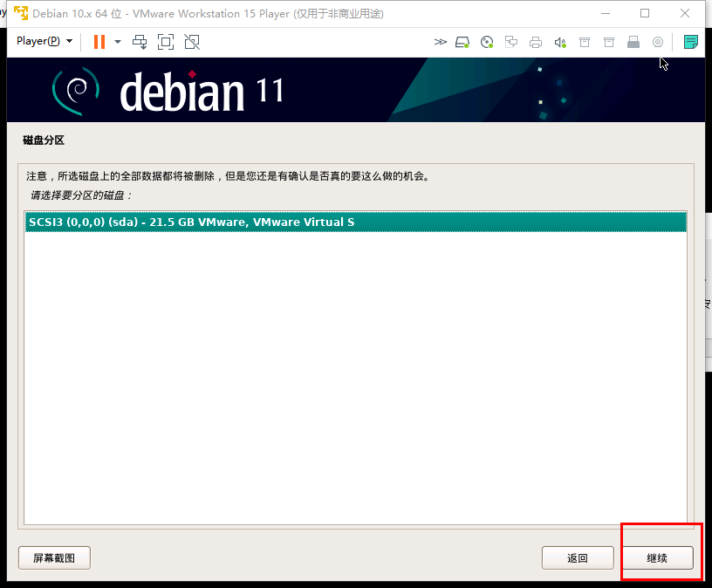Open the green message log note icon
This screenshot has height=588, width=712.
691,42
